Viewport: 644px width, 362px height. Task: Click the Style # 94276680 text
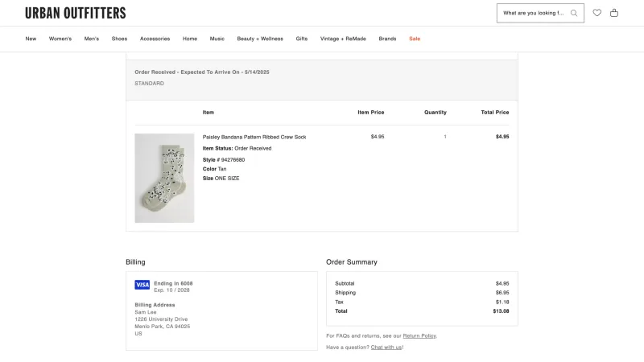(224, 159)
